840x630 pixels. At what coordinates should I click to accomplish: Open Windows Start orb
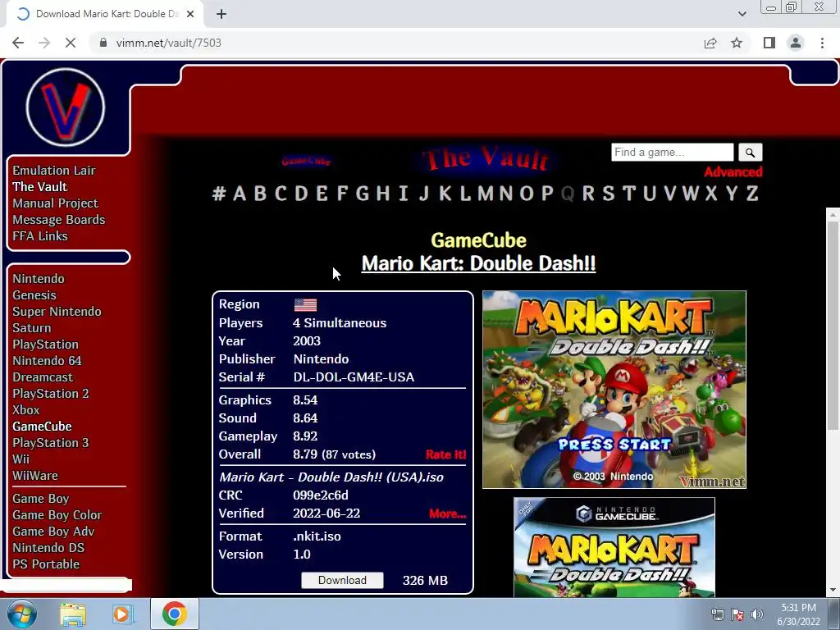coord(22,614)
